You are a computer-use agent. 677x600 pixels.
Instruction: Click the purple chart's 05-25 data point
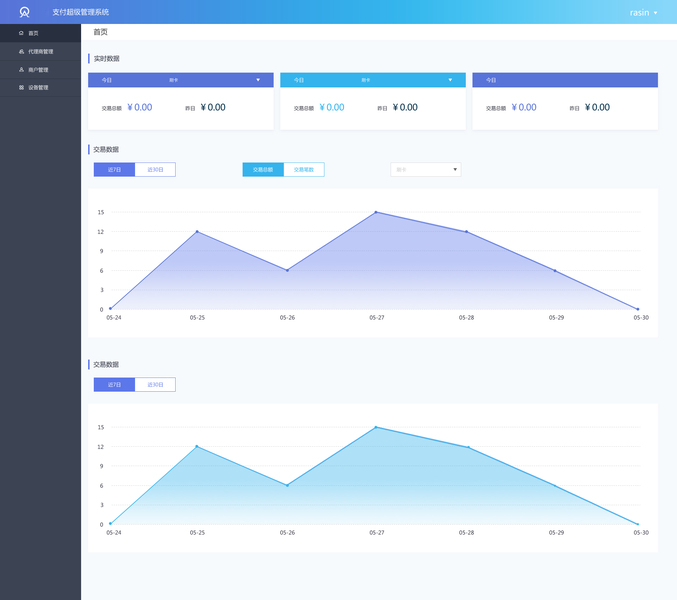click(x=197, y=231)
